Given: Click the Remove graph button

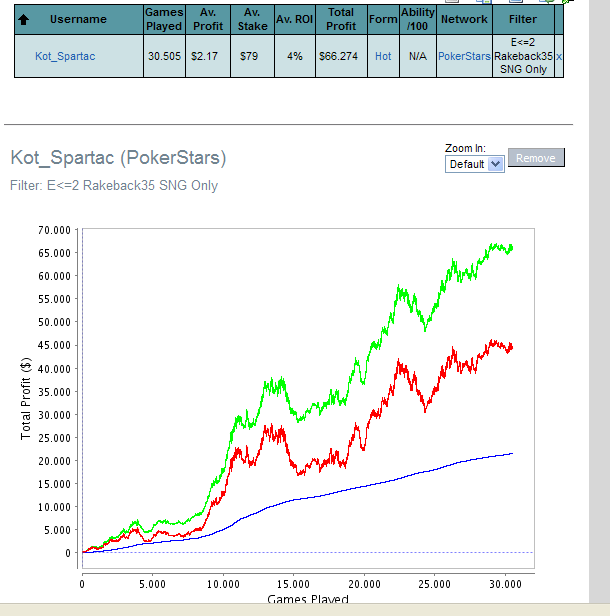Looking at the screenshot, I should [536, 158].
